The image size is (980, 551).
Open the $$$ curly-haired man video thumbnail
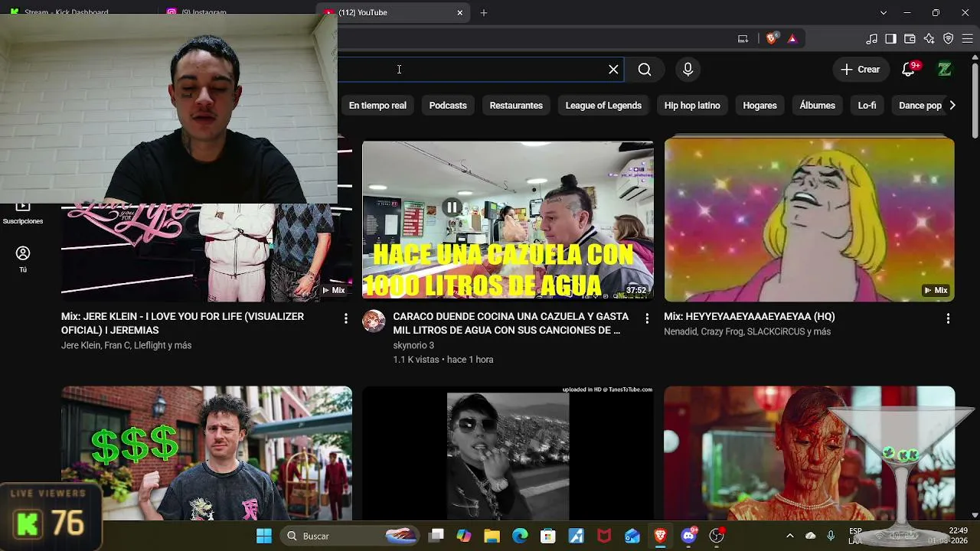click(x=207, y=453)
